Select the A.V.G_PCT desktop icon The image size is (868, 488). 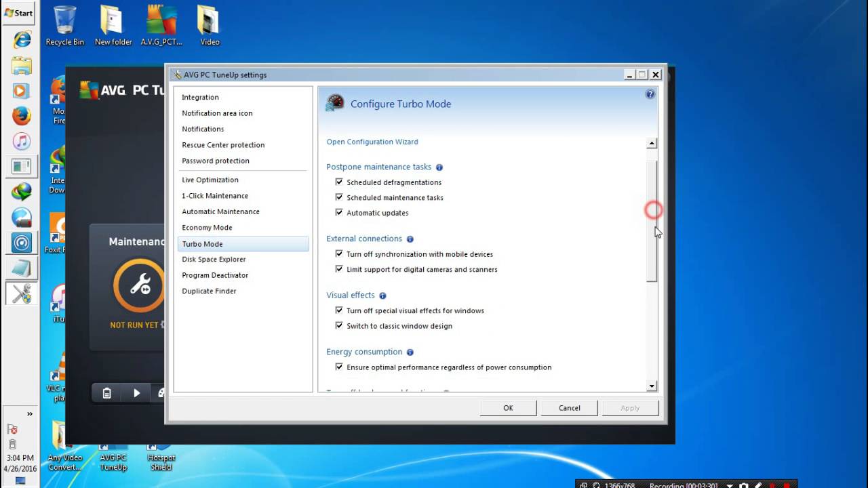[161, 26]
